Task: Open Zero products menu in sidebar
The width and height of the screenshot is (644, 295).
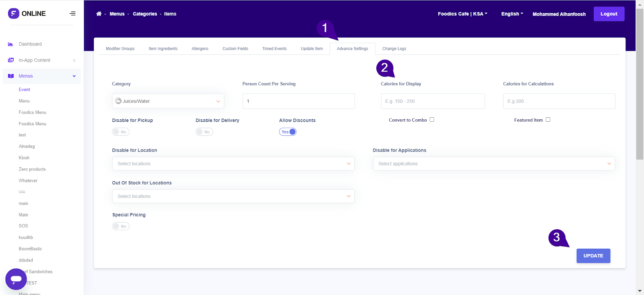Action: click(32, 169)
